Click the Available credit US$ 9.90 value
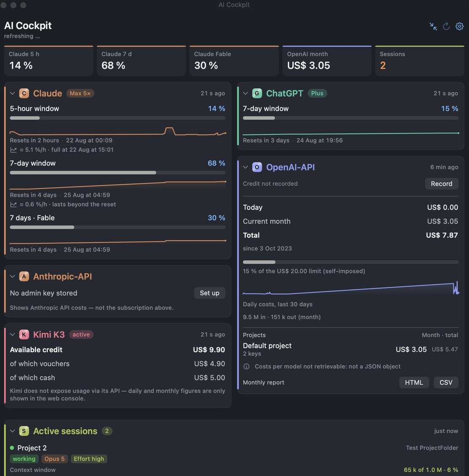The height and width of the screenshot is (476, 469). pyautogui.click(x=209, y=350)
